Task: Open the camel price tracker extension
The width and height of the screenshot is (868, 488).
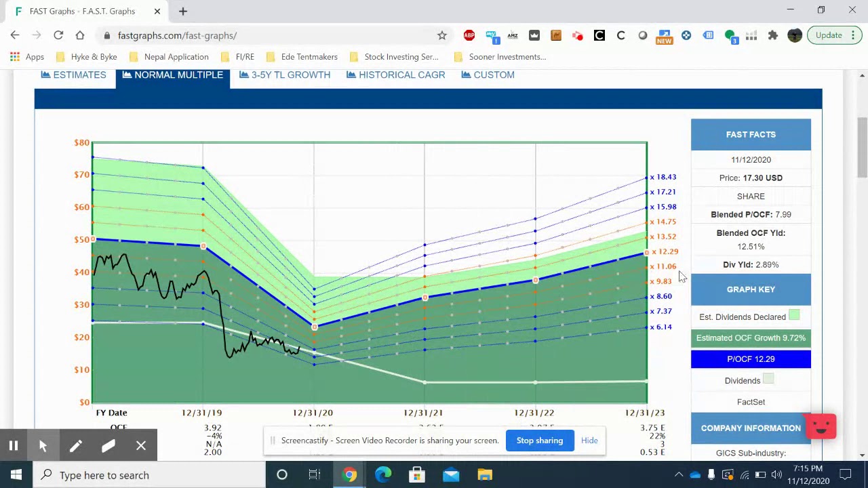Action: click(556, 35)
